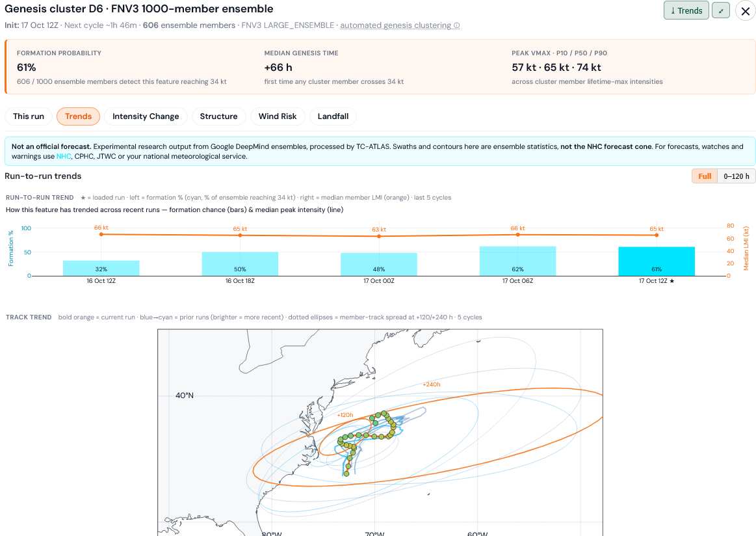Close the Genesis cluster D6 panel

click(x=745, y=10)
